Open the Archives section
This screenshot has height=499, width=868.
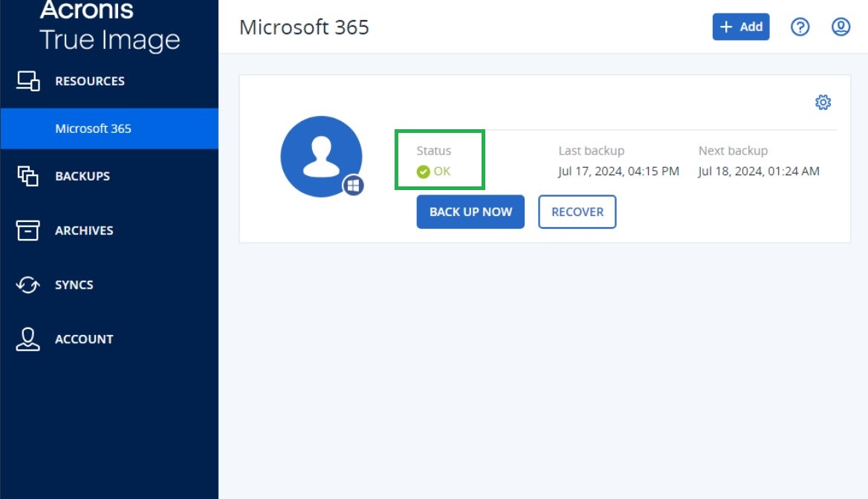pyautogui.click(x=84, y=230)
